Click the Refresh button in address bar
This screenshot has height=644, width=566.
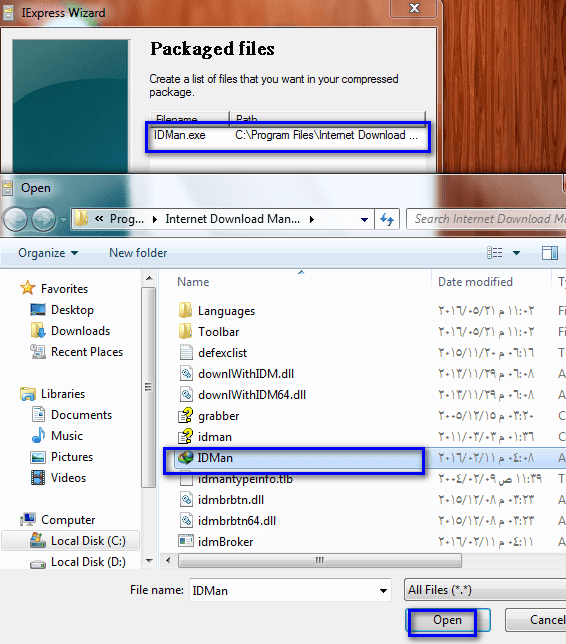387,219
